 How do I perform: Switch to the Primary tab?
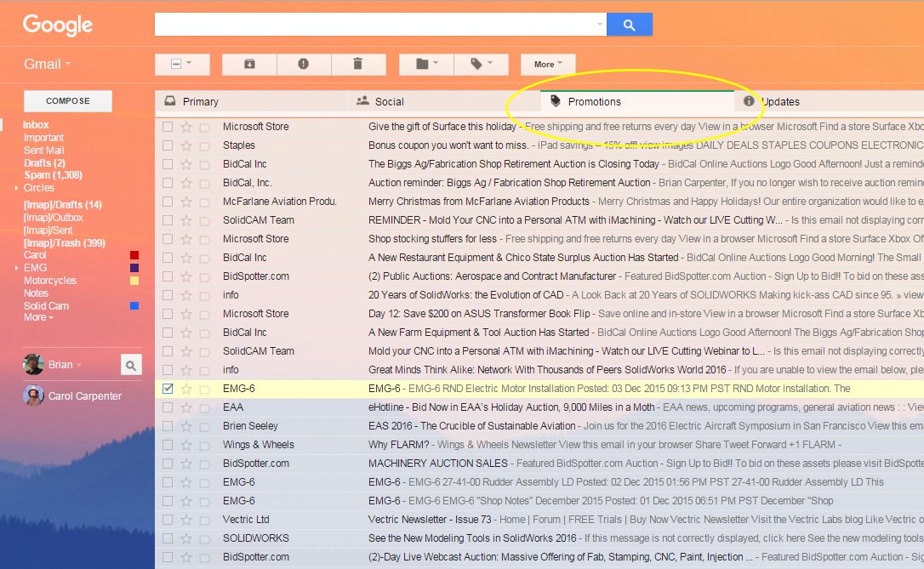[x=252, y=101]
